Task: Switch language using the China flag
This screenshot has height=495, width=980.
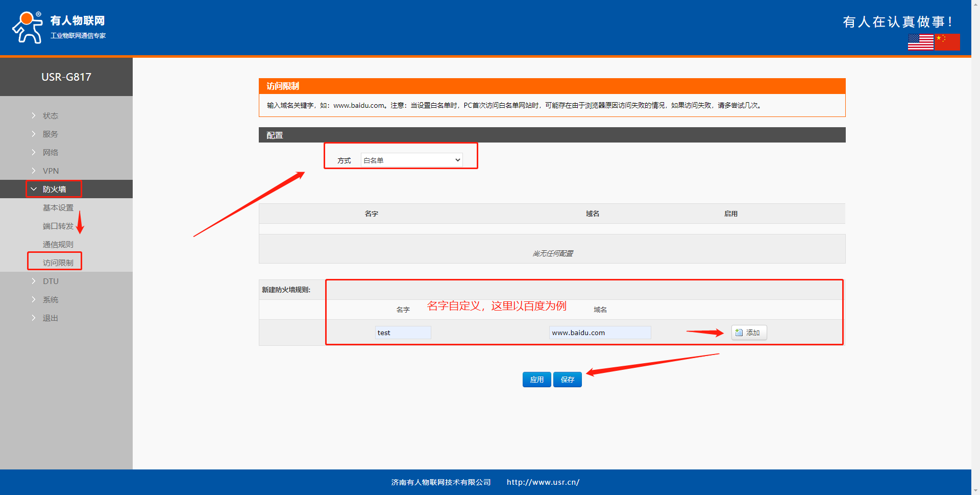Action: (947, 42)
